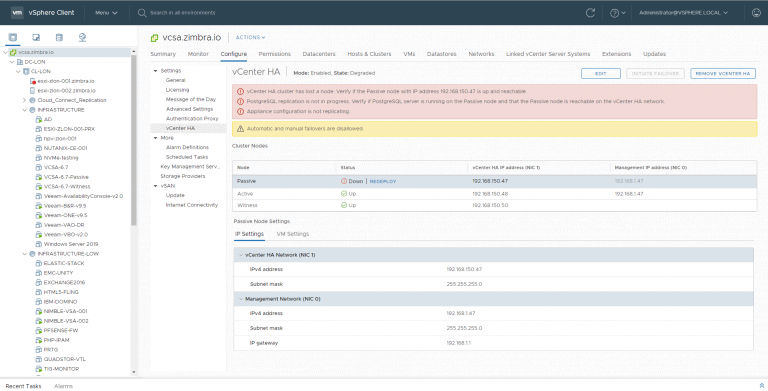Viewport: 768px width, 391px height.
Task: Open the help question mark menu
Action: [617, 13]
